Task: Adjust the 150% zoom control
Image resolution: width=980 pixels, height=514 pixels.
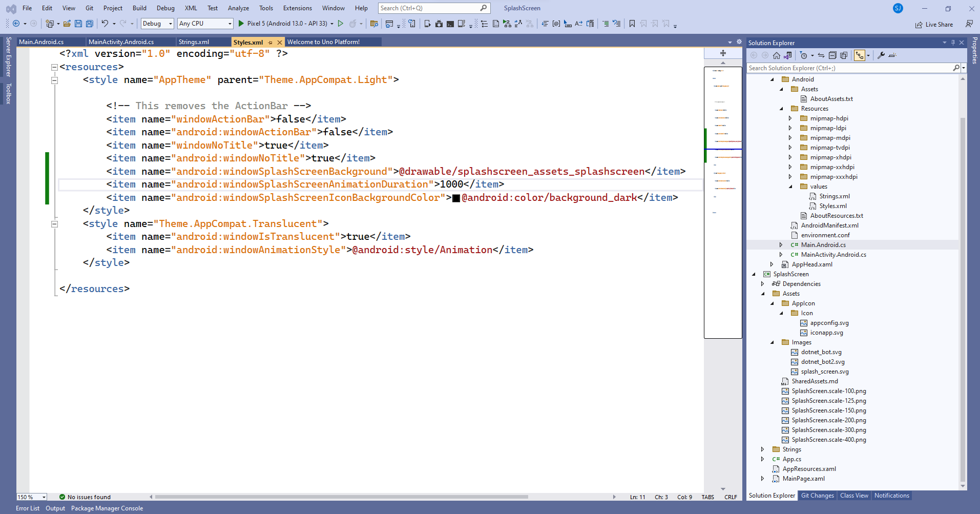Action: coord(31,497)
